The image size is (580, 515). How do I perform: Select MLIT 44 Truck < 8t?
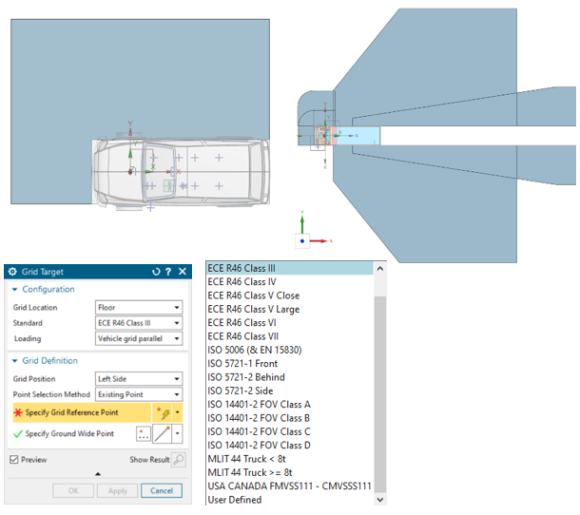coord(290,459)
